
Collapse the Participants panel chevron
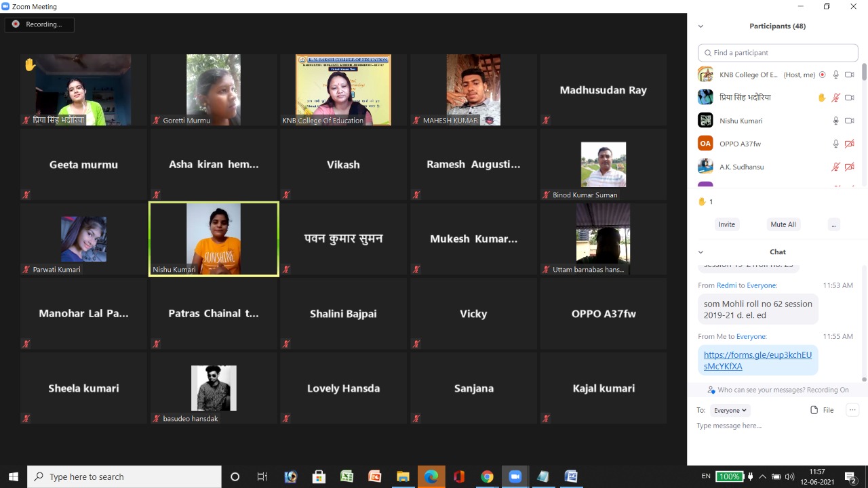click(x=701, y=26)
